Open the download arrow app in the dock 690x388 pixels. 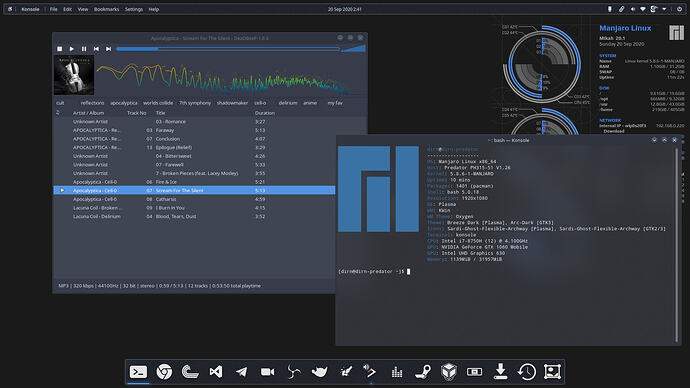(500, 372)
